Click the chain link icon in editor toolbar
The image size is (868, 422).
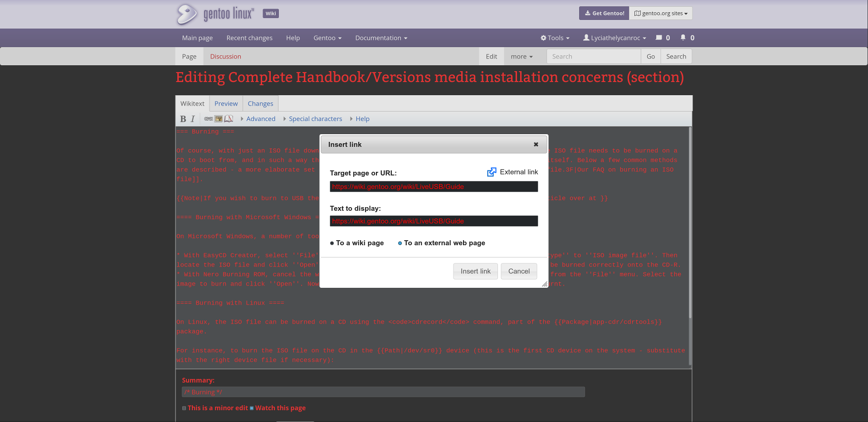click(209, 119)
